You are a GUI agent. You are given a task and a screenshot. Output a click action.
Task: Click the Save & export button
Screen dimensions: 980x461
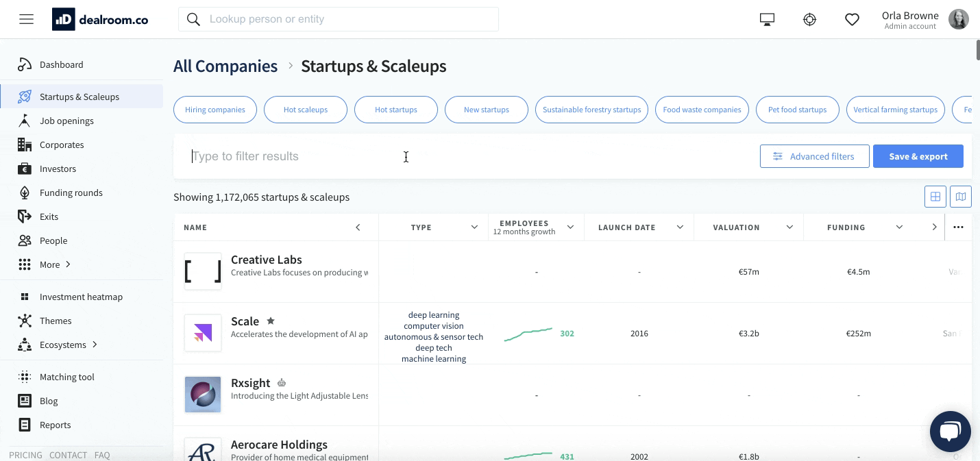[918, 156]
